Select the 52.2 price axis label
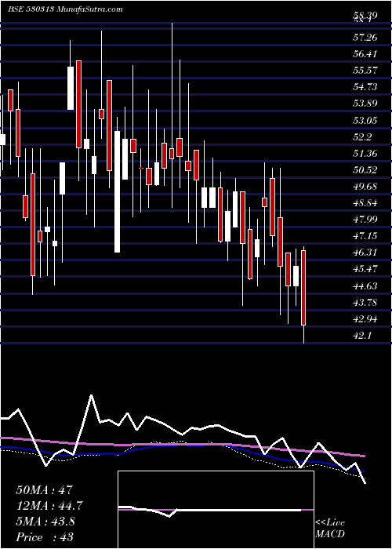The image size is (392, 549). 362,137
